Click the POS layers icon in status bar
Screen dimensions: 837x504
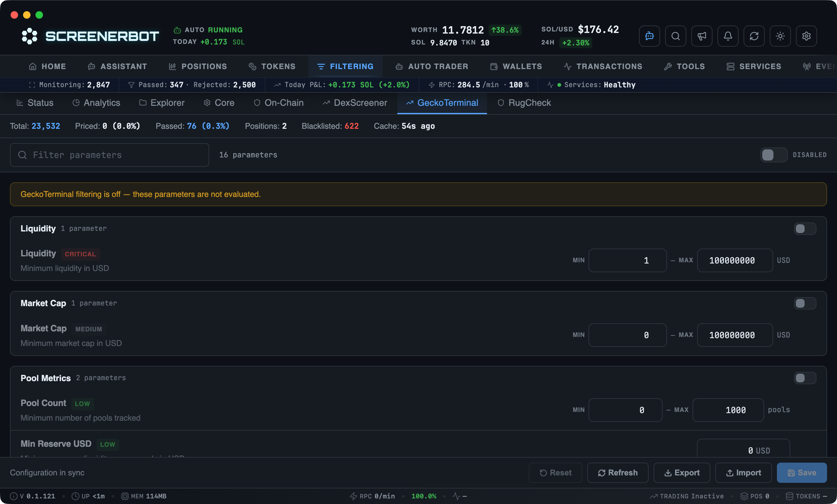pos(744,496)
